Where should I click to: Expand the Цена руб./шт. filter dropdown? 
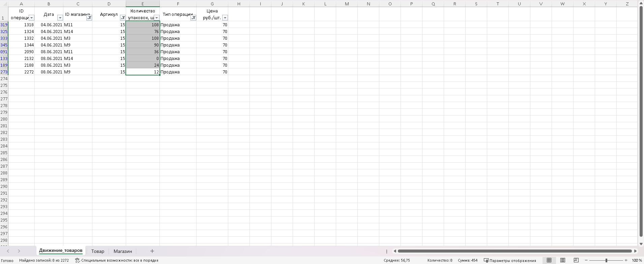(x=225, y=18)
